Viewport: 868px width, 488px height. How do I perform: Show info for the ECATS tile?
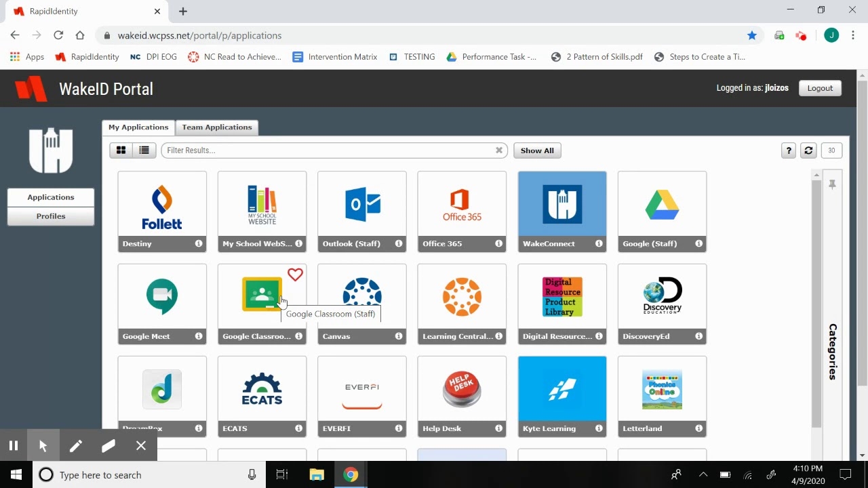click(x=298, y=428)
